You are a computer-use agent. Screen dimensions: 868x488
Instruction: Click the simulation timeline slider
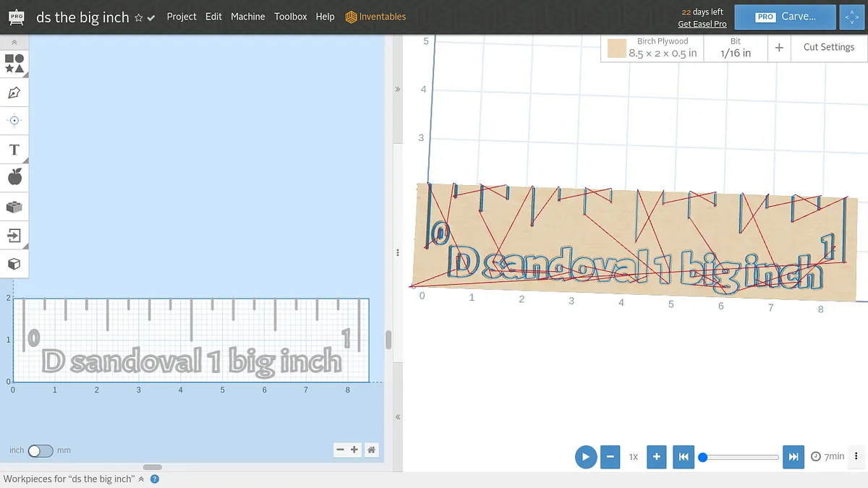click(739, 457)
